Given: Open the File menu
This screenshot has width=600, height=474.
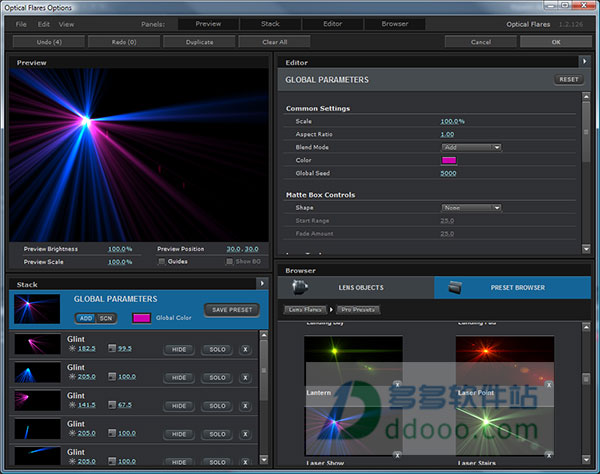Looking at the screenshot, I should pos(21,24).
